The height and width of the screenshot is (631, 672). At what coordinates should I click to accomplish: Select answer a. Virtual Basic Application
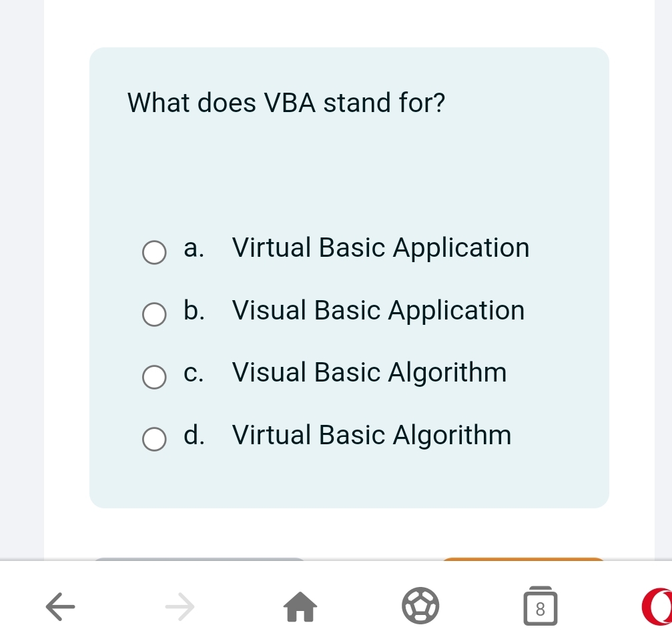(154, 252)
